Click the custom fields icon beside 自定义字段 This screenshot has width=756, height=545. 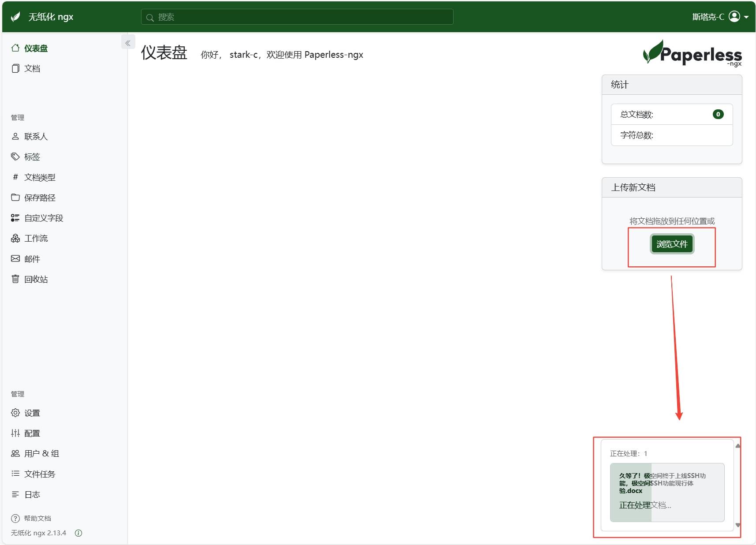tap(15, 218)
